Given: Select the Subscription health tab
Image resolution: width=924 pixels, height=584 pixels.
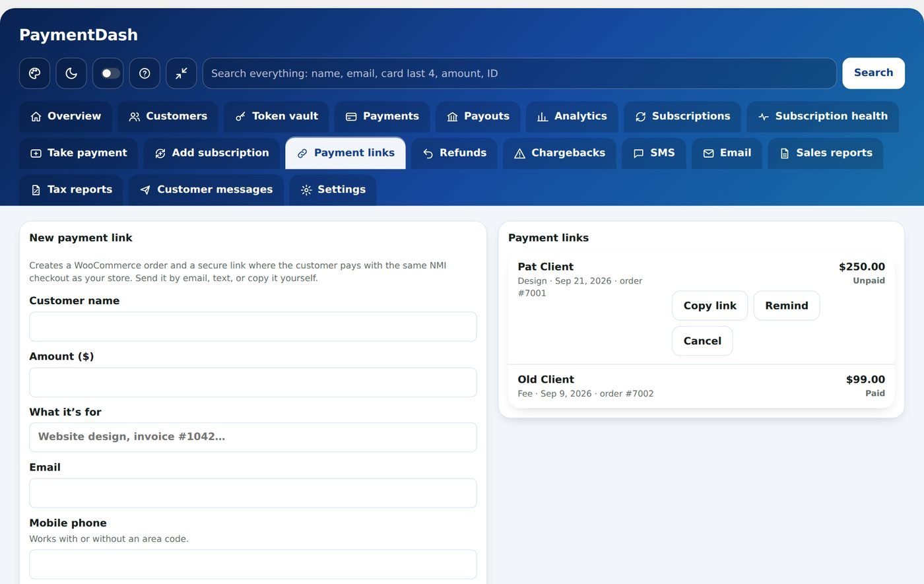Looking at the screenshot, I should 822,116.
